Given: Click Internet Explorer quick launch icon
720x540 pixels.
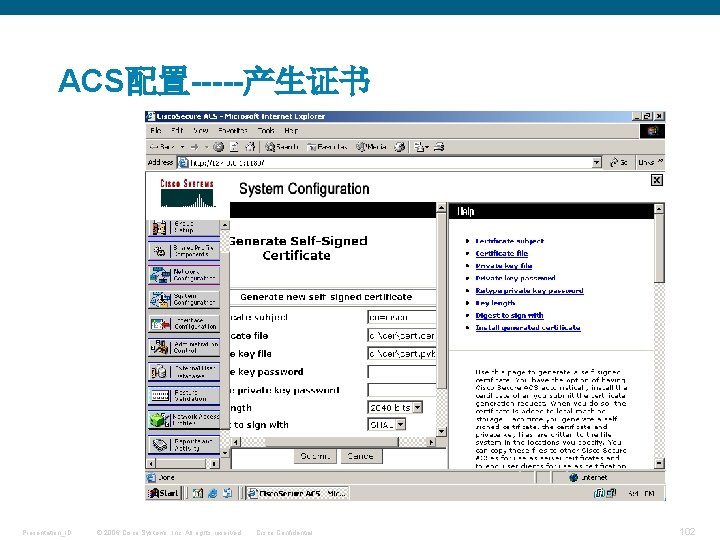Looking at the screenshot, I should (213, 493).
